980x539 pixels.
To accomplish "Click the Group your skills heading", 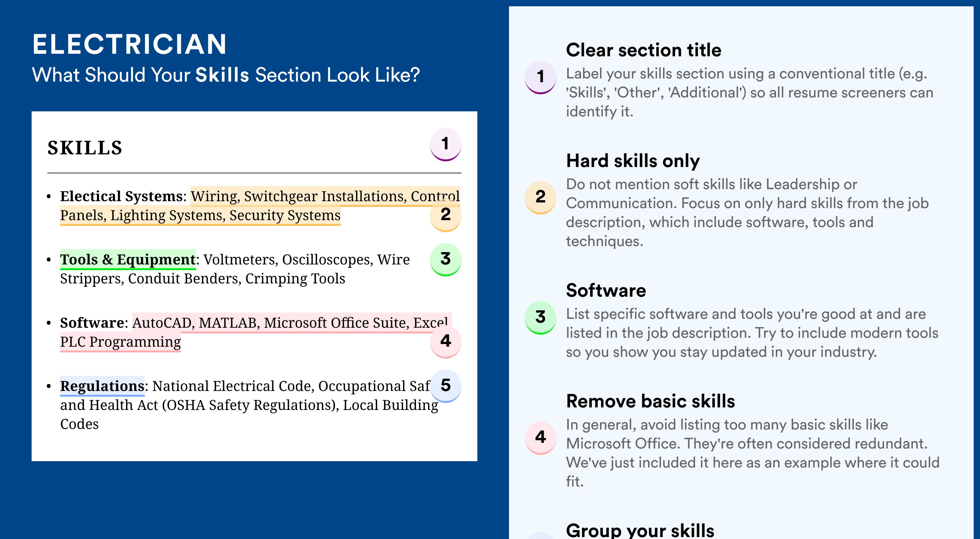I will click(x=640, y=530).
